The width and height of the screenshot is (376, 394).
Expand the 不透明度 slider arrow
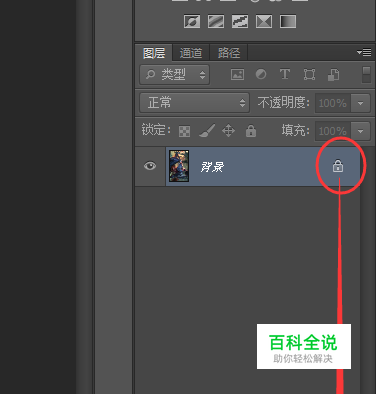click(x=360, y=103)
